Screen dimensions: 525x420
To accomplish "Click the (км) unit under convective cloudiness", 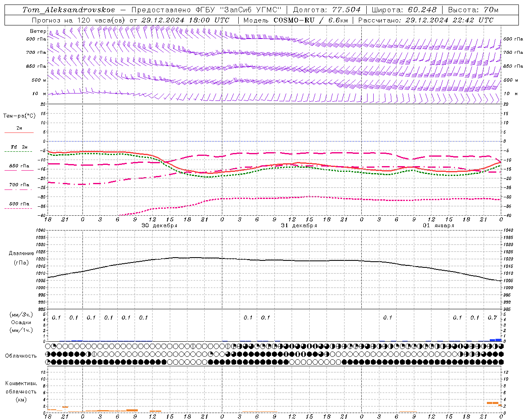I will click(x=21, y=399).
